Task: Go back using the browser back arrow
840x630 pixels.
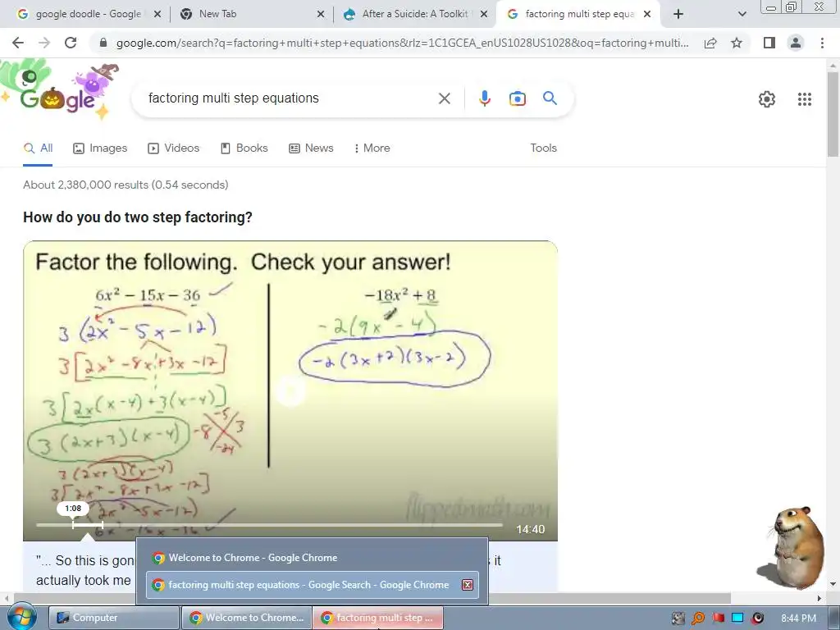Action: pos(18,43)
